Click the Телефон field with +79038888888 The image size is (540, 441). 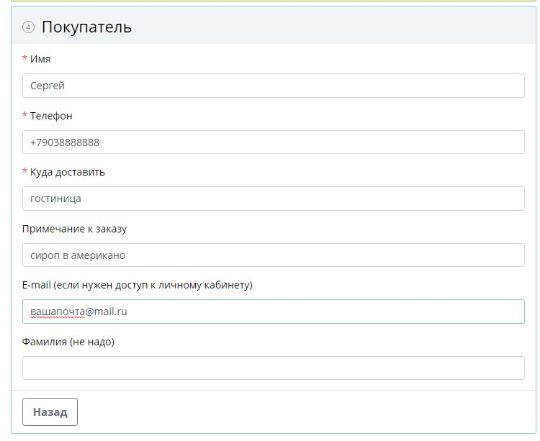273,142
